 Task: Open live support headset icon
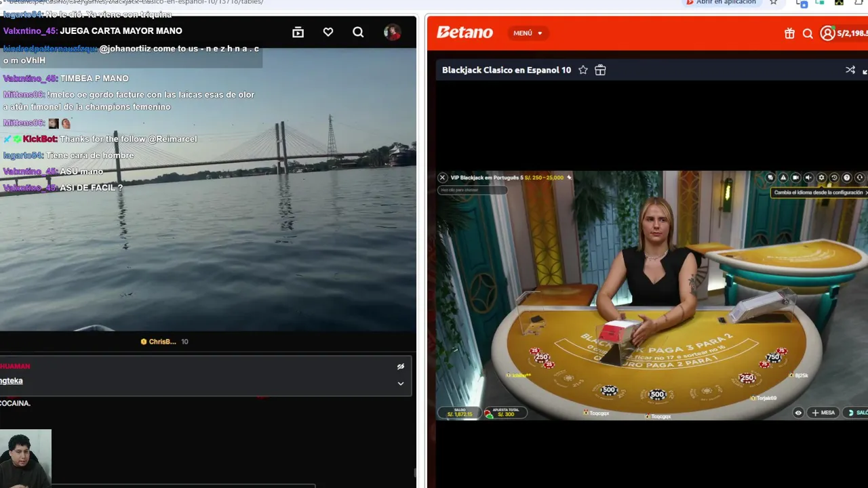coord(859,178)
